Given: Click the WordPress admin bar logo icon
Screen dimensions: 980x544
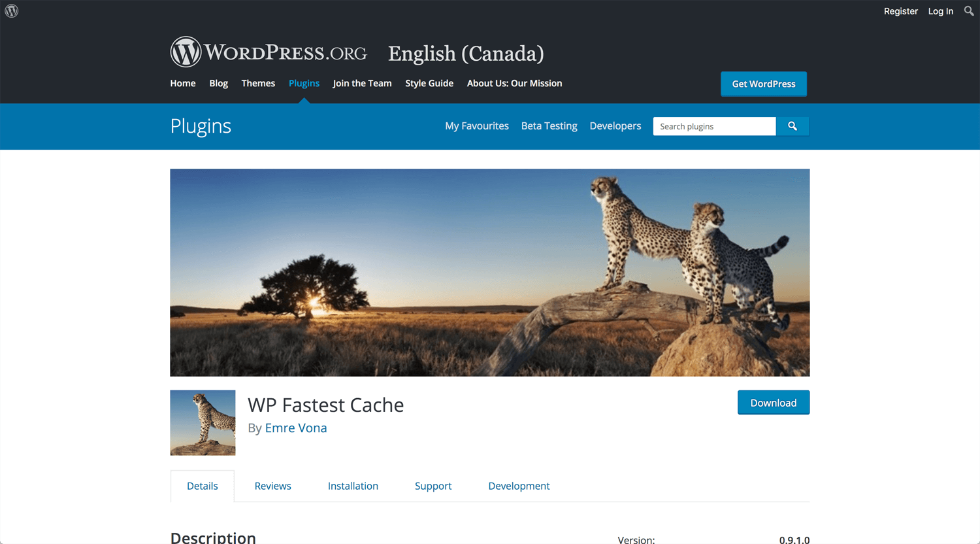Looking at the screenshot, I should (12, 11).
